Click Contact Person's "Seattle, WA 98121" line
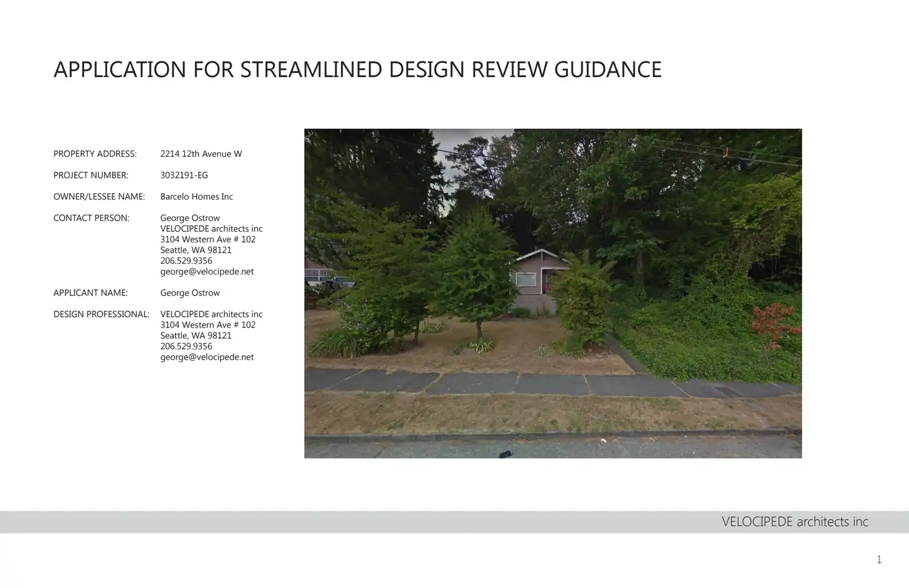This screenshot has width=909, height=588. click(196, 251)
